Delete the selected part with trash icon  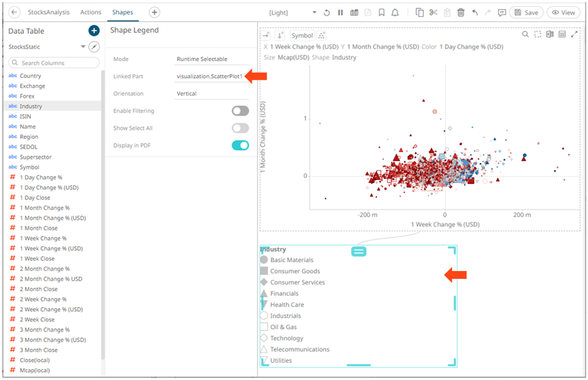point(461,12)
